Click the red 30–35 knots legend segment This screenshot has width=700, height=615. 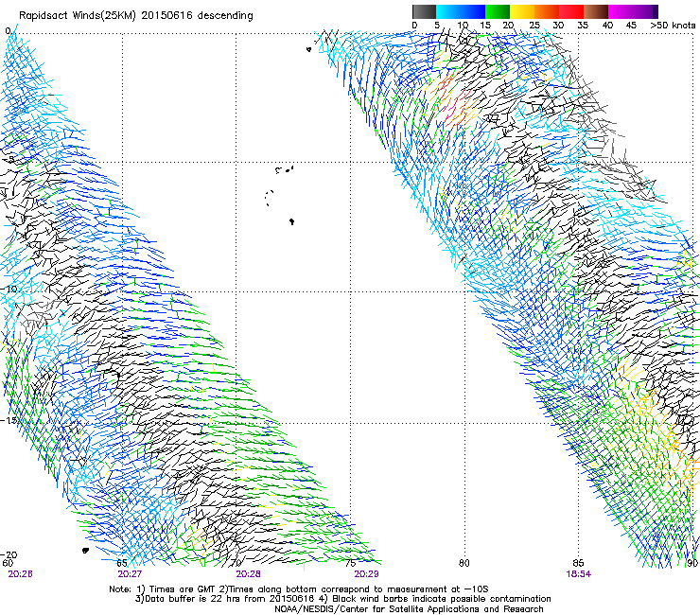571,11
